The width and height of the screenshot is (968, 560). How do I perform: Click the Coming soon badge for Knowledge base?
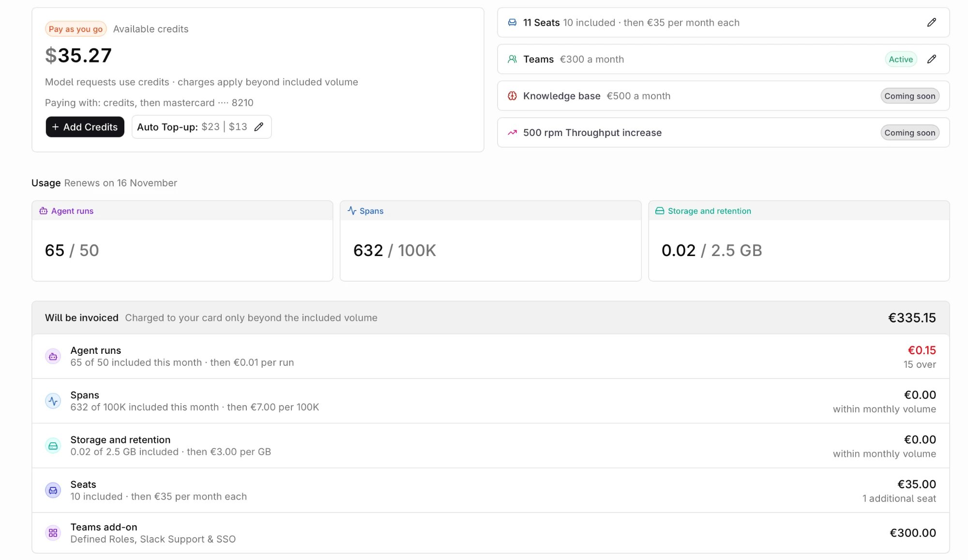pos(910,96)
